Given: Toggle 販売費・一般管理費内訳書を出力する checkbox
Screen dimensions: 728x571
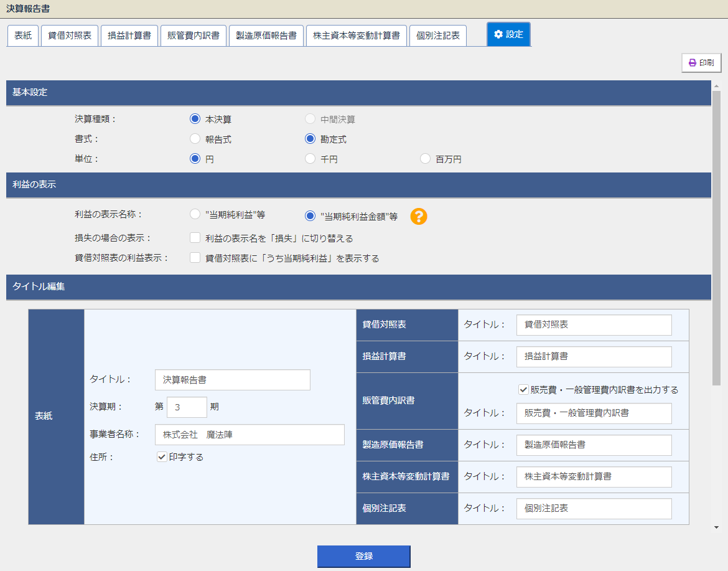Looking at the screenshot, I should (523, 390).
